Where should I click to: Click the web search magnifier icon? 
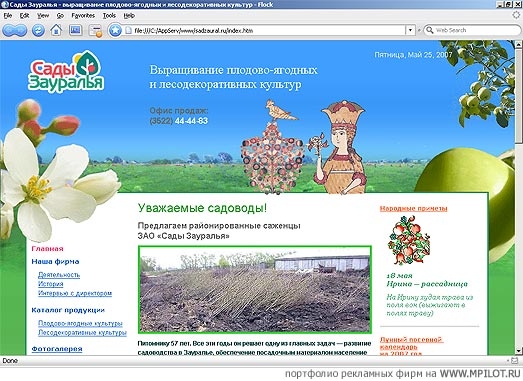tap(430, 30)
